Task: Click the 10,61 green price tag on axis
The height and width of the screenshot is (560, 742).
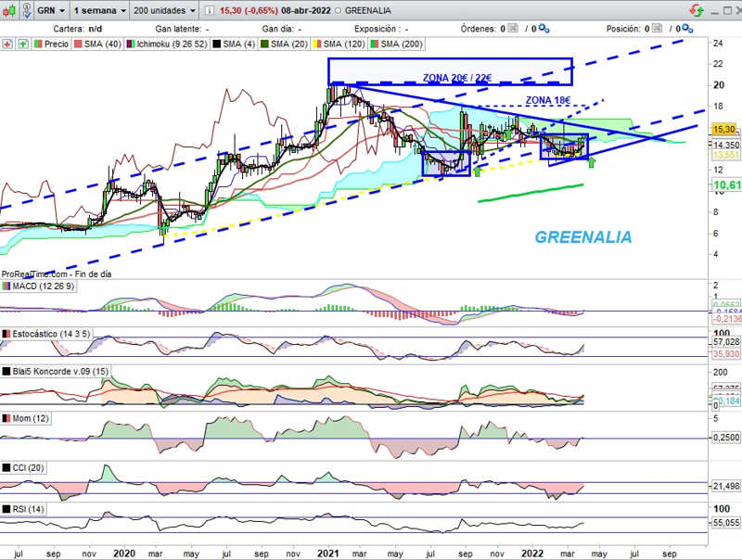Action: coord(727,185)
